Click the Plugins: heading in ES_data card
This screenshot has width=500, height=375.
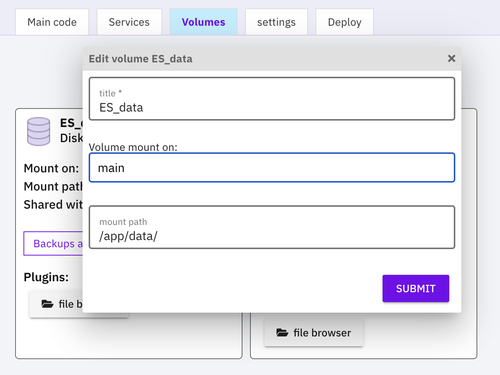coord(46,277)
